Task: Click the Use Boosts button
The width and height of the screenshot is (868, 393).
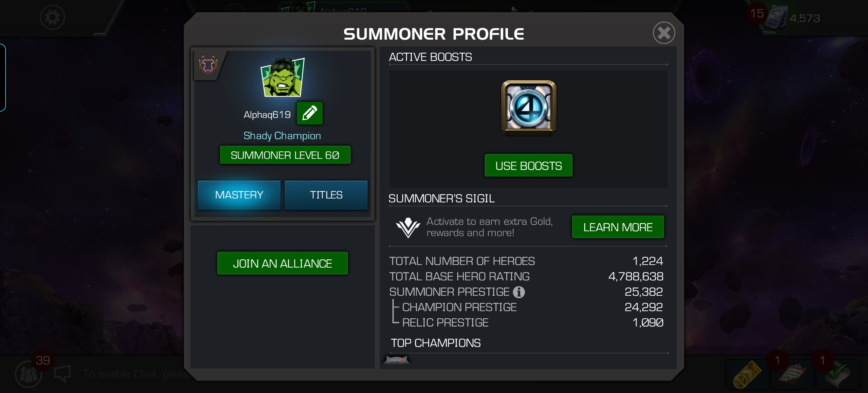Action: point(528,165)
